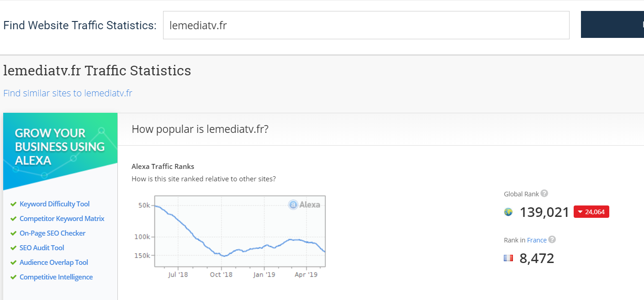Click the website search input field

[366, 25]
